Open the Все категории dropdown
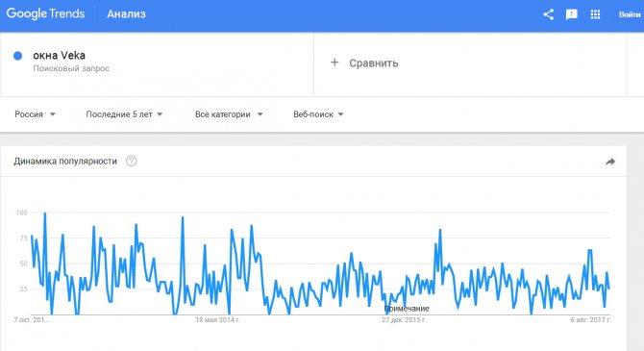Image resolution: width=644 pixels, height=351 pixels. coord(229,114)
